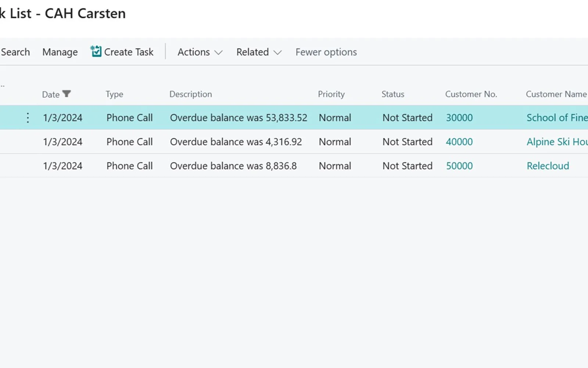
Task: Select 'Overdue balance was 4,316.92' cell
Action: pos(236,142)
